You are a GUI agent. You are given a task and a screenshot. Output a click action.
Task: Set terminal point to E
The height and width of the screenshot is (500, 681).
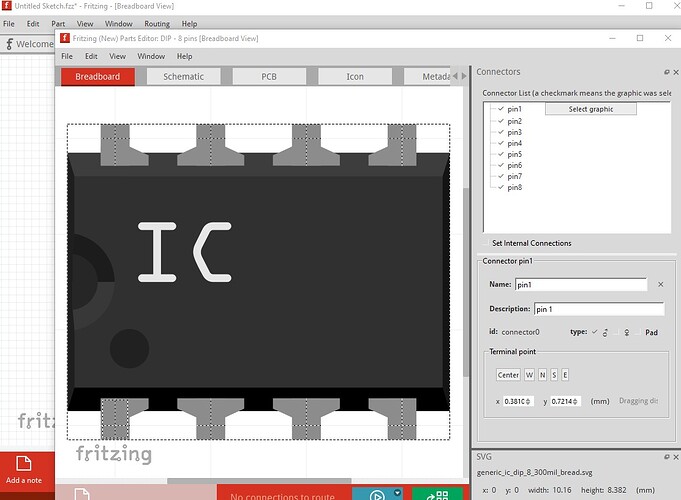click(x=565, y=375)
